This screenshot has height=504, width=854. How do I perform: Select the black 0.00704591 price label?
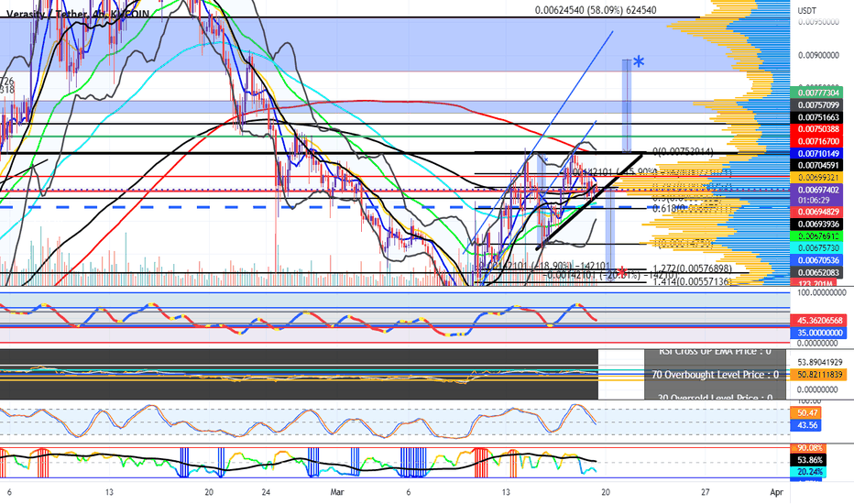point(816,166)
